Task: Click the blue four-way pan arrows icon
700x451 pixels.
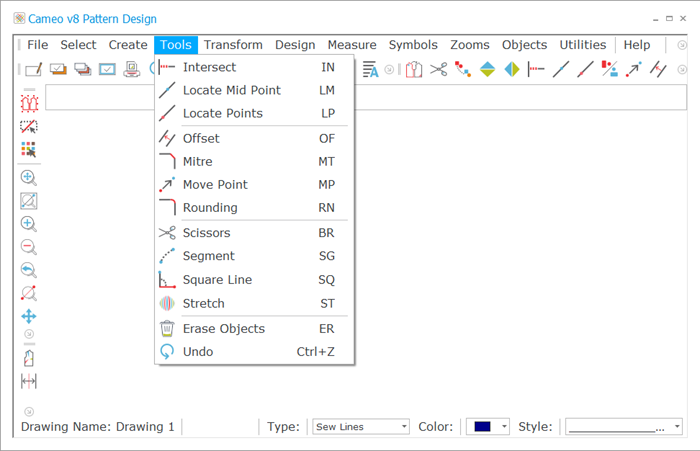Action: [x=29, y=317]
